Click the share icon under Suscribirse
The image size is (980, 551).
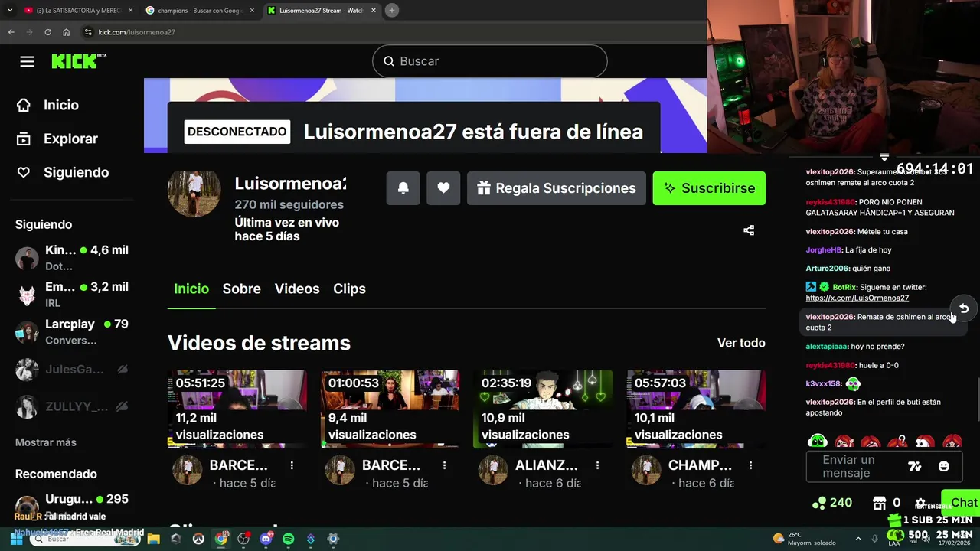[749, 230]
